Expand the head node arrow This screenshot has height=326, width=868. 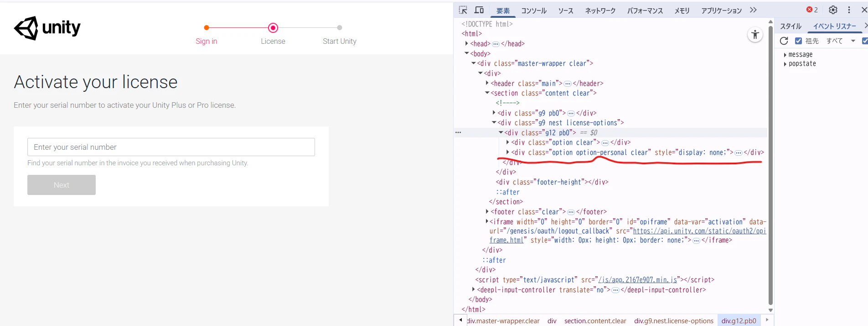point(466,43)
